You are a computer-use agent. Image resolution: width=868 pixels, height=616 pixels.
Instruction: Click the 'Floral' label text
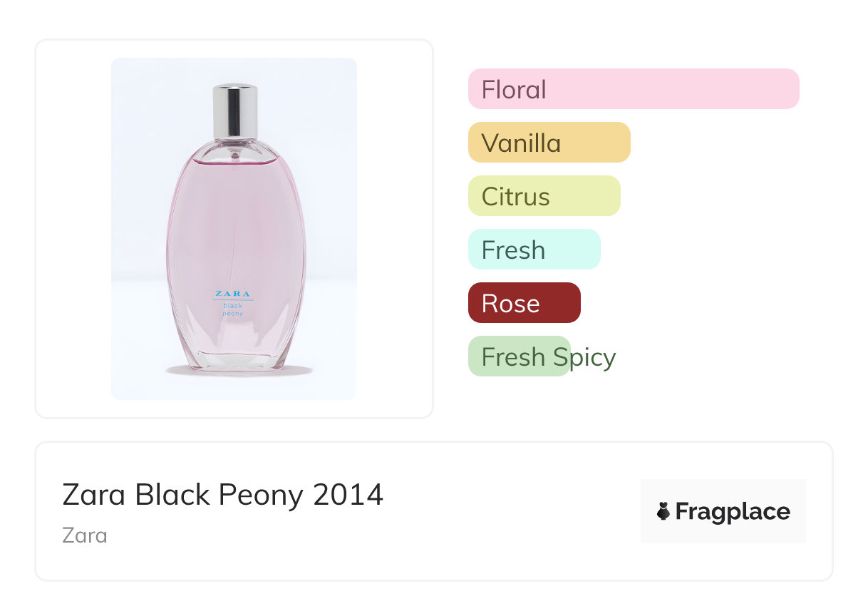click(514, 90)
